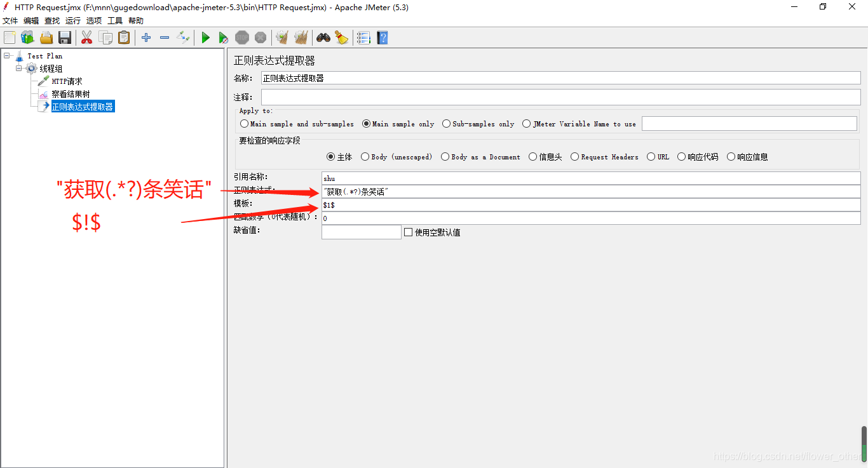
Task: Search the tree with binoculars
Action: coord(323,38)
